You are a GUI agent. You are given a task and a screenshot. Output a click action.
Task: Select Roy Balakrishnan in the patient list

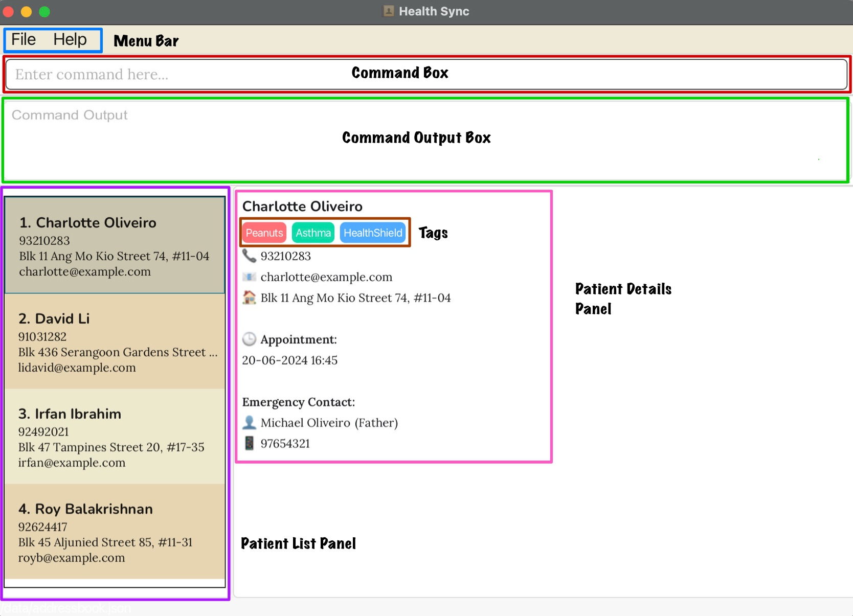pyautogui.click(x=115, y=532)
